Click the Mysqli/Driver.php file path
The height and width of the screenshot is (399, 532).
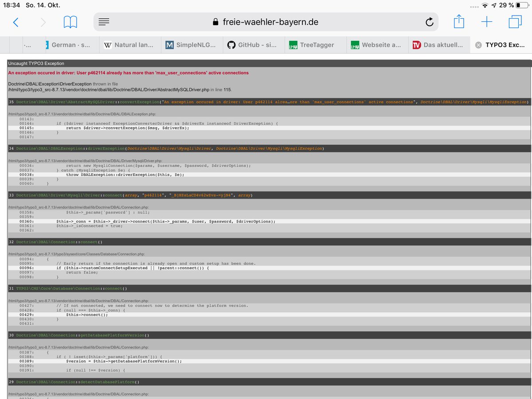click(85, 160)
